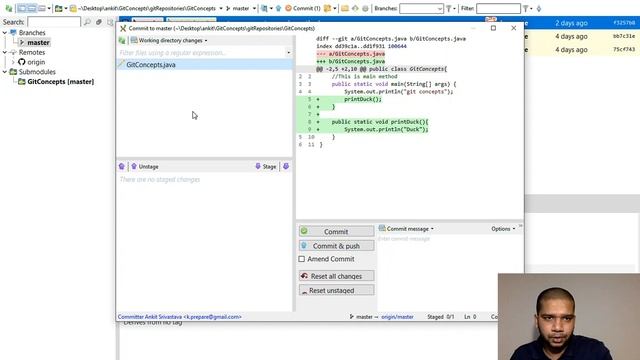The width and height of the screenshot is (640, 360).
Task: Click Reset unstaged button
Action: [x=336, y=290]
